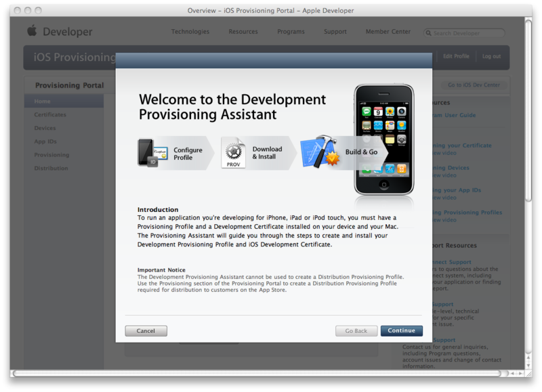The width and height of the screenshot is (542, 392).
Task: Click the Developer title text
Action: pyautogui.click(x=67, y=32)
